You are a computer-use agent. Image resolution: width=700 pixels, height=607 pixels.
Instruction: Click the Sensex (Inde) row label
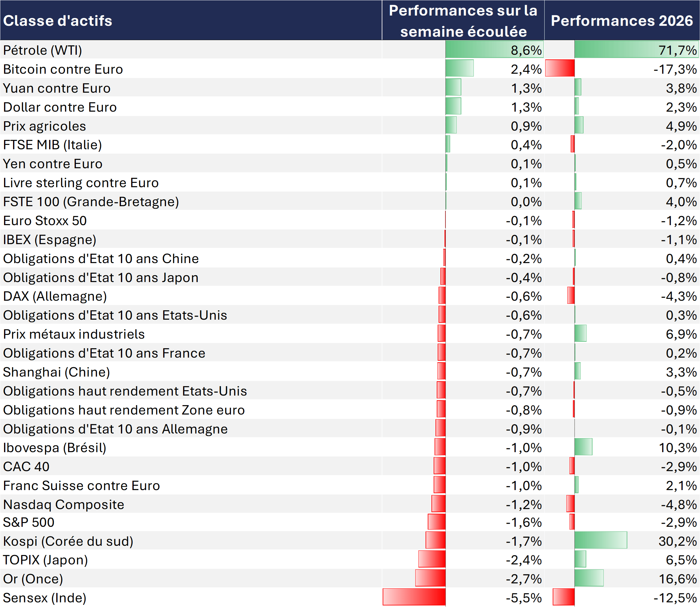tap(45, 598)
